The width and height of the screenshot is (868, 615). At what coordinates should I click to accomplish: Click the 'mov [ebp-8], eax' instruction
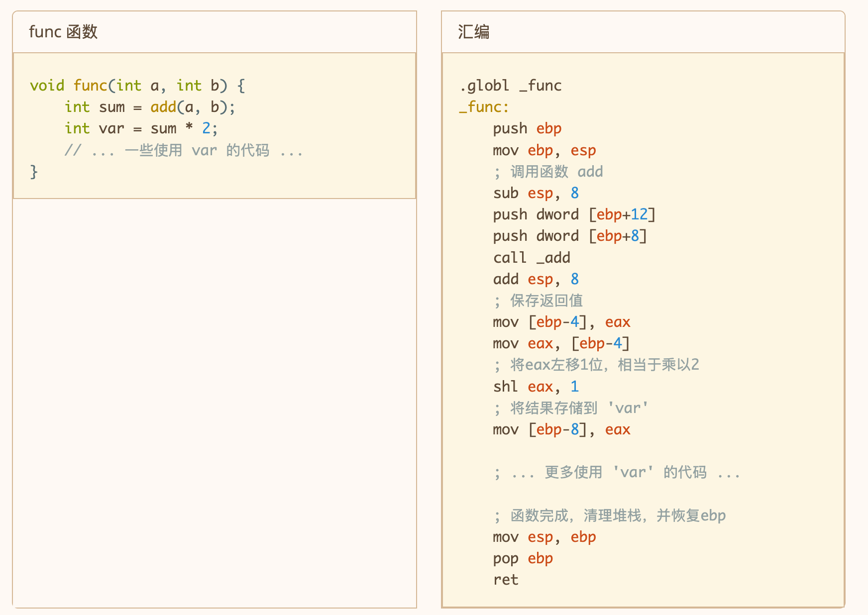tap(562, 429)
